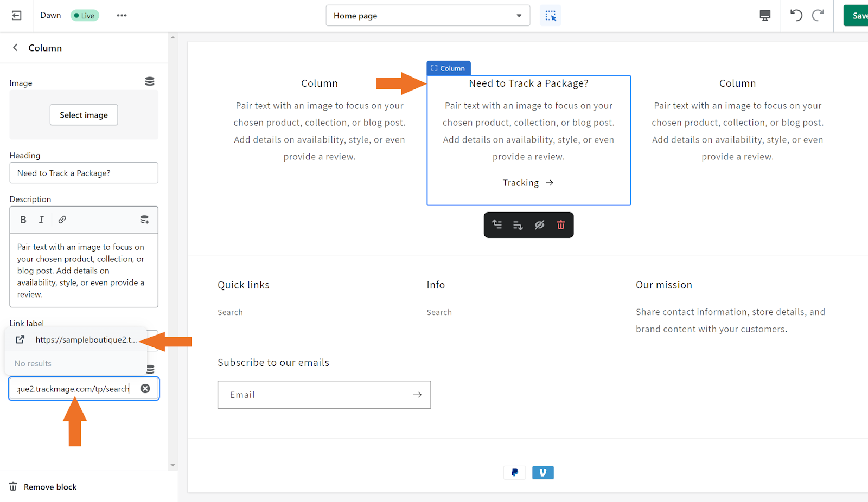
Task: Click Search under Quick links
Action: pyautogui.click(x=230, y=312)
